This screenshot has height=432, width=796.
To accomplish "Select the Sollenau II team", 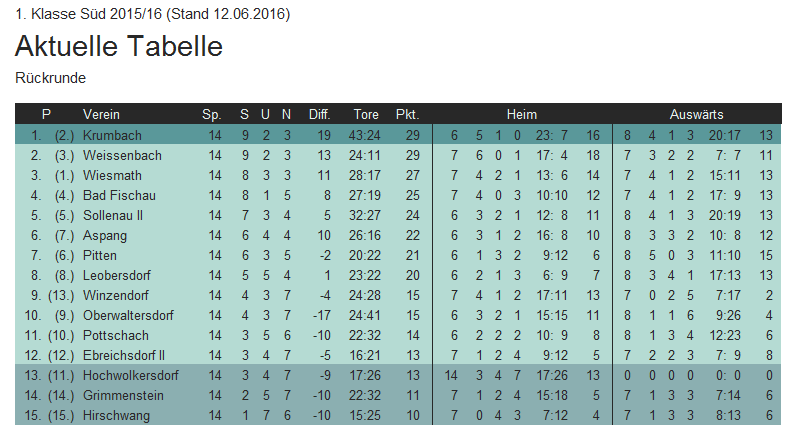I will [113, 215].
